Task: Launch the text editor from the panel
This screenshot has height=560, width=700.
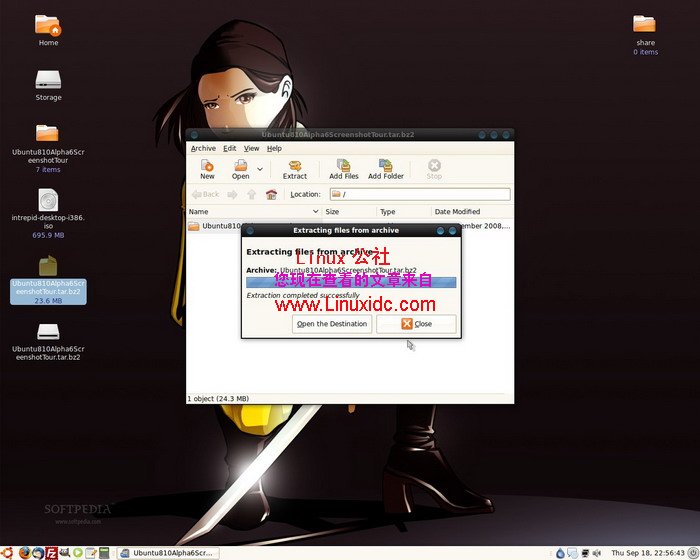Action: pyautogui.click(x=91, y=553)
